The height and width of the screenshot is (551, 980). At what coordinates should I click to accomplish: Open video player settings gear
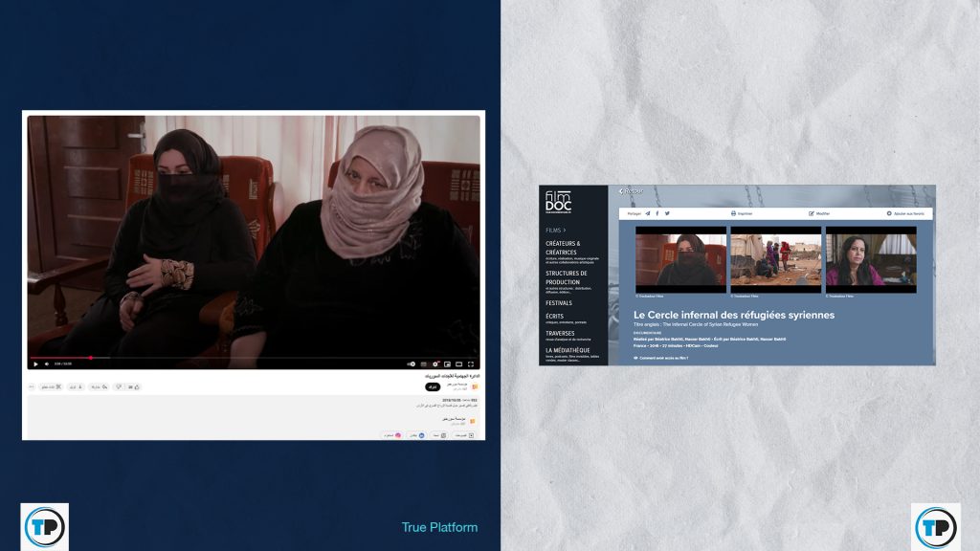point(435,364)
